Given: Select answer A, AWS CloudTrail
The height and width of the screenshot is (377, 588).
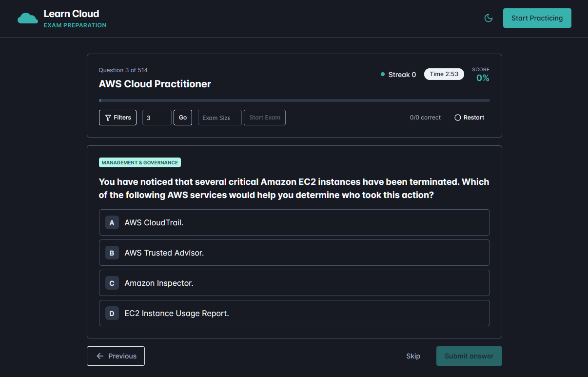Looking at the screenshot, I should (294, 222).
